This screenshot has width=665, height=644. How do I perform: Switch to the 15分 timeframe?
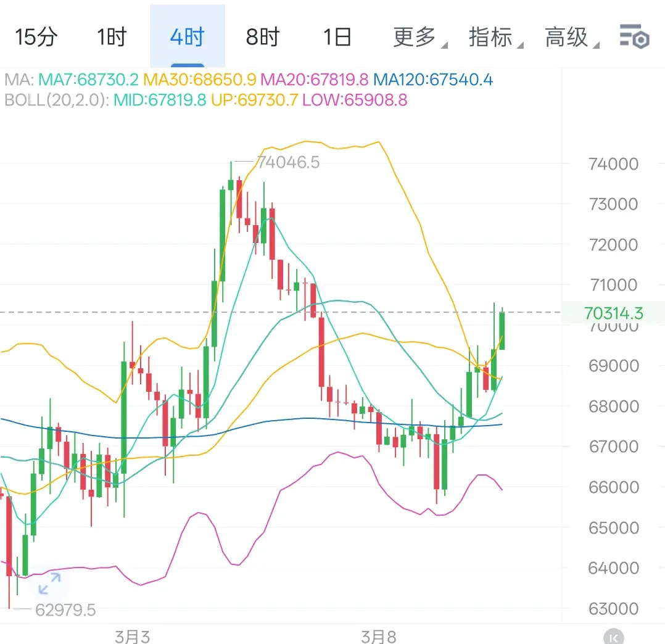point(36,37)
